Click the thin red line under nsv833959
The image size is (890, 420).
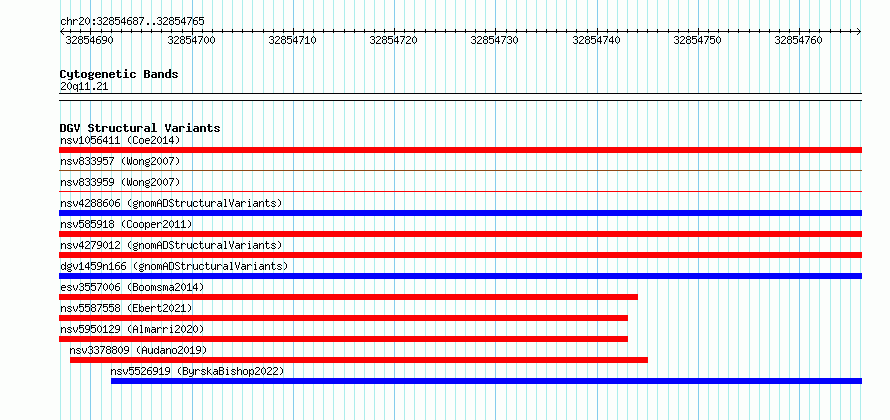coord(460,191)
